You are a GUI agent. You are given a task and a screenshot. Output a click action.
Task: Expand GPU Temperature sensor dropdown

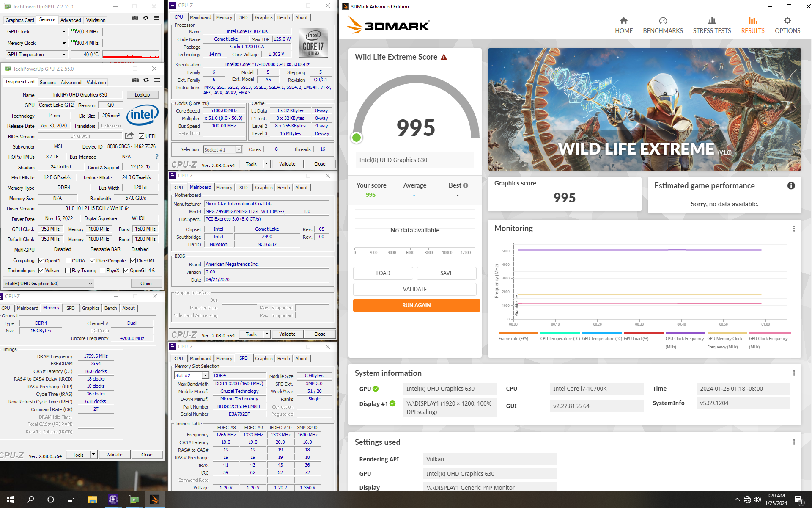pyautogui.click(x=64, y=55)
